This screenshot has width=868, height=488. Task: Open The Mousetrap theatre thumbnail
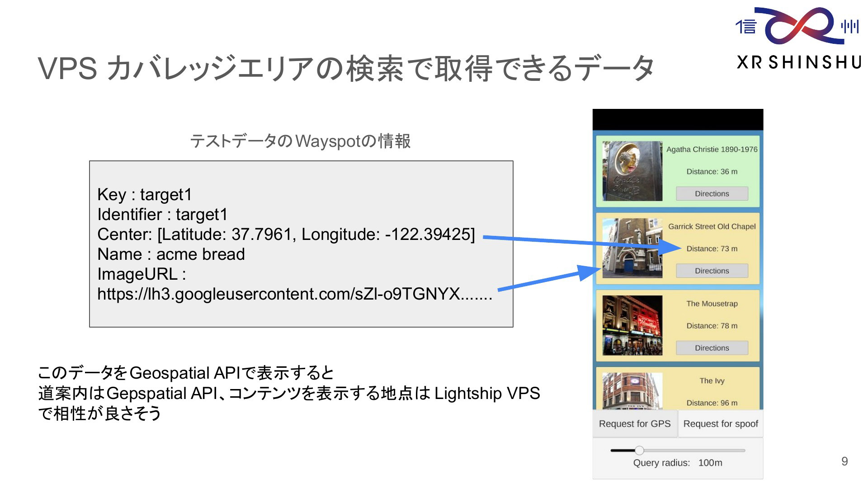632,325
